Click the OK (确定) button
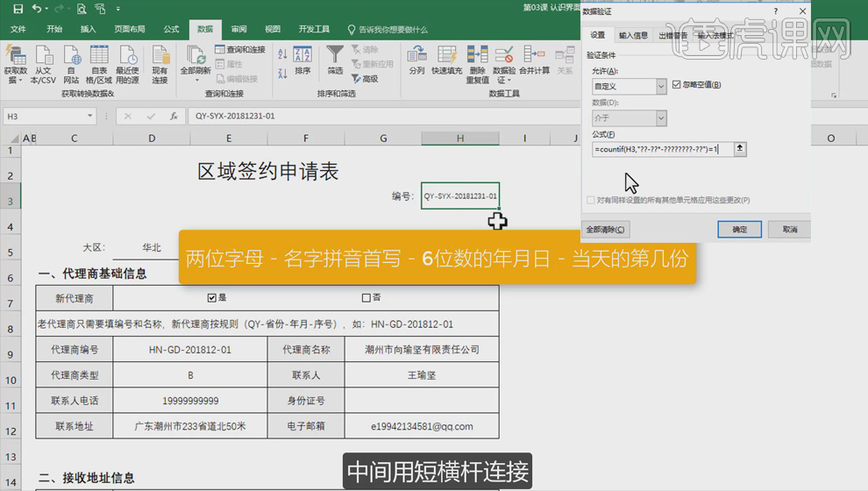Image resolution: width=868 pixels, height=491 pixels. (x=740, y=229)
